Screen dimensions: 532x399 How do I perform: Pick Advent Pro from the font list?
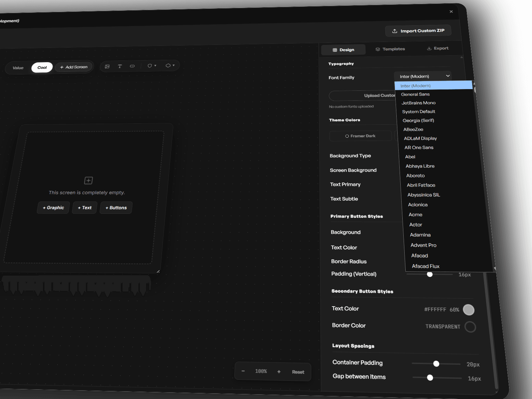coord(423,245)
